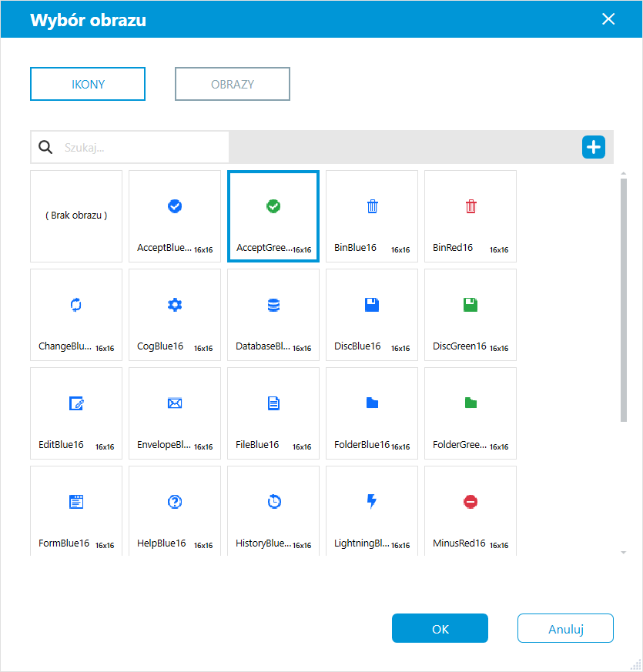Image resolution: width=643 pixels, height=672 pixels.
Task: Focus the Szukaj search field
Action: [x=130, y=148]
